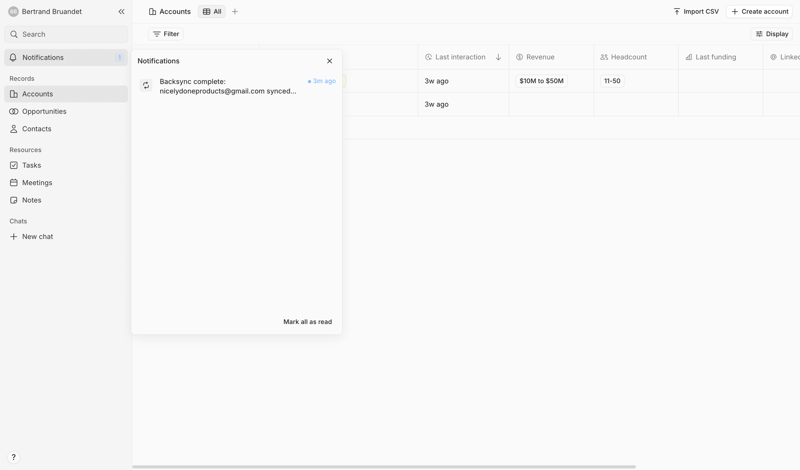Open the Meetings resource
Image resolution: width=800 pixels, height=470 pixels.
coord(37,183)
